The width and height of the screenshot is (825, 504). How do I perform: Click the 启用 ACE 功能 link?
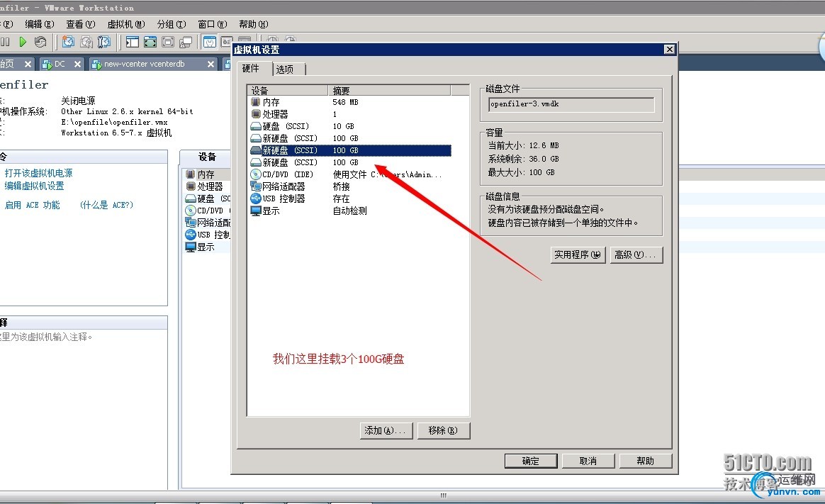[x=32, y=205]
